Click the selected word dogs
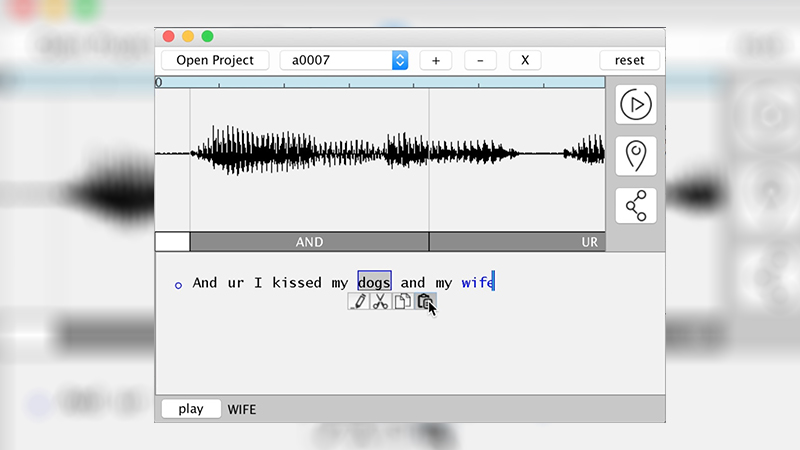The width and height of the screenshot is (800, 450). pyautogui.click(x=374, y=282)
